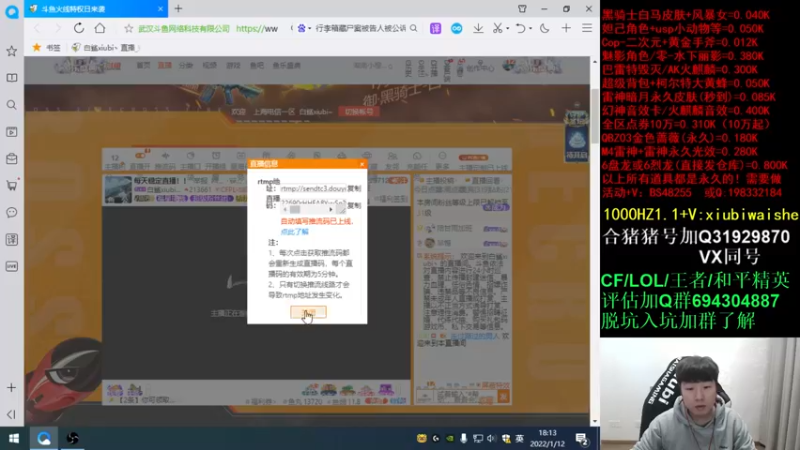800x450 pixels.
Task: Click the microphone tray icon
Action: coord(463,438)
